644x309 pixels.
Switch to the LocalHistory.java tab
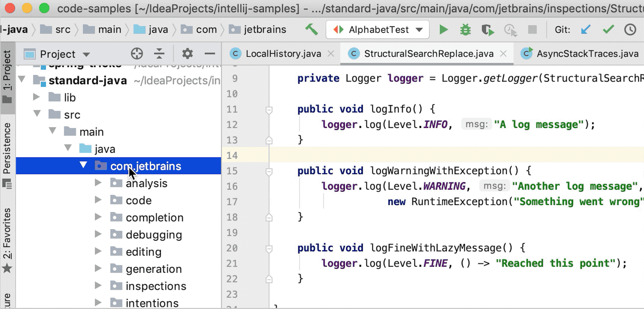point(282,53)
